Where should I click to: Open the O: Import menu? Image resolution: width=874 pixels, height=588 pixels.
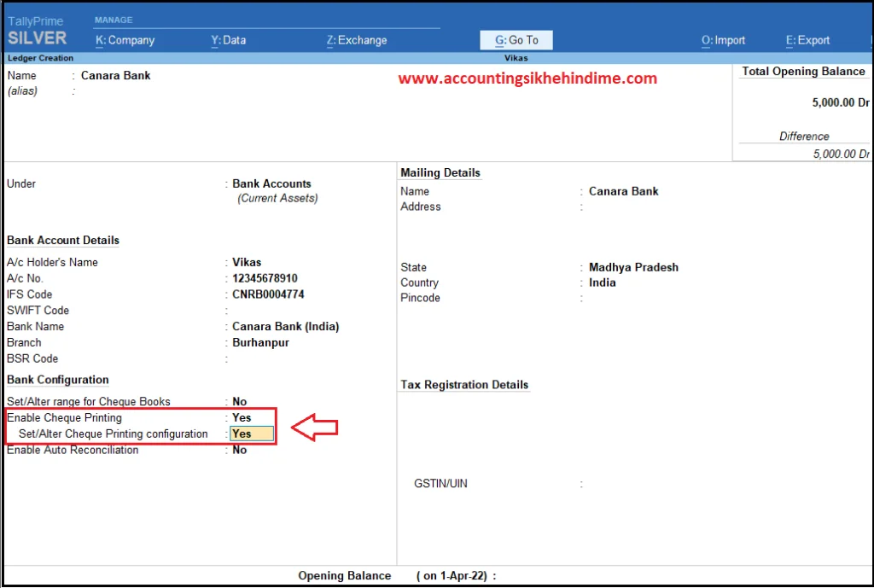tap(723, 40)
